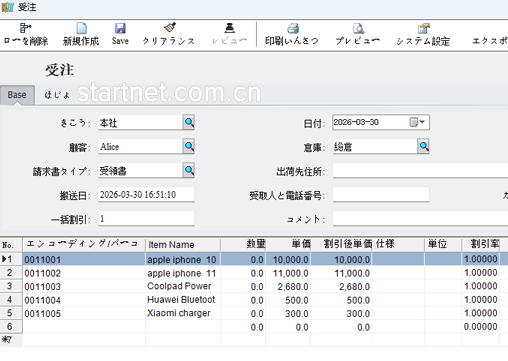The width and height of the screenshot is (508, 361).
Task: Click item name apple iphone 11
Action: (x=183, y=273)
